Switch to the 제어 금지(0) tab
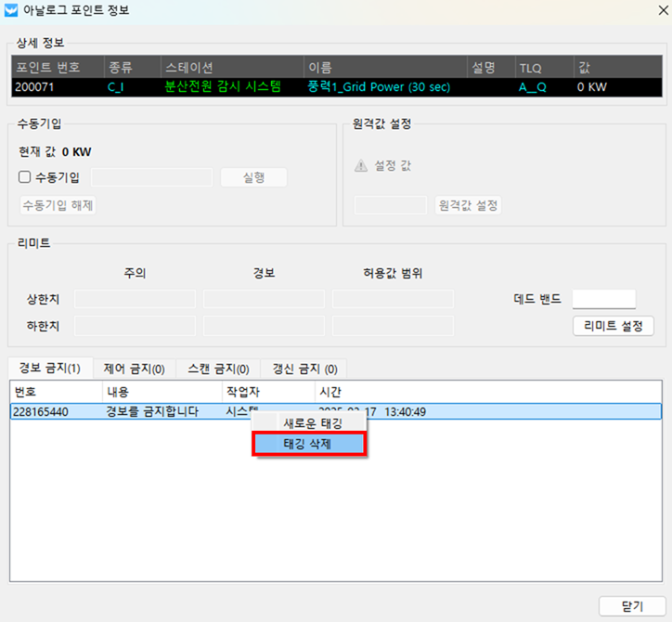672x622 pixels. point(134,369)
